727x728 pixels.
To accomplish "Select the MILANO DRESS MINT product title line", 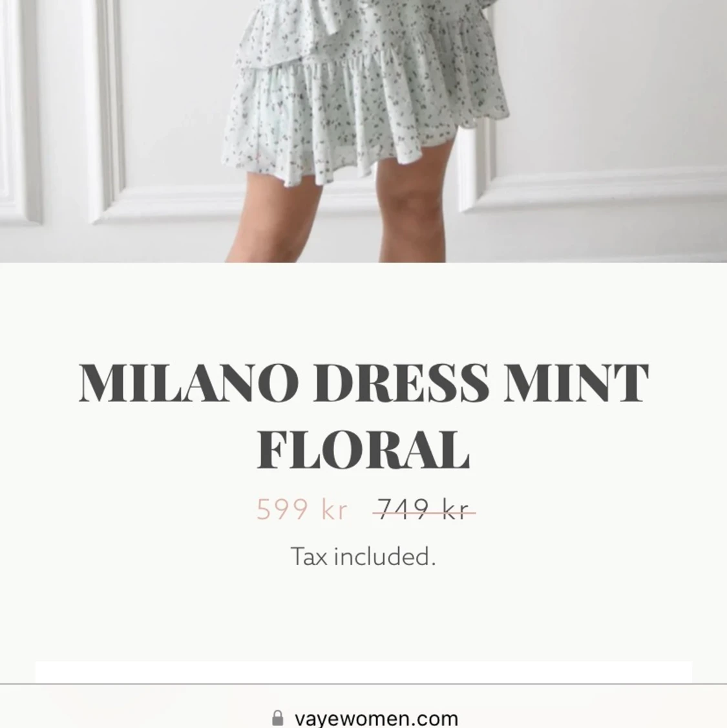I will (x=363, y=383).
